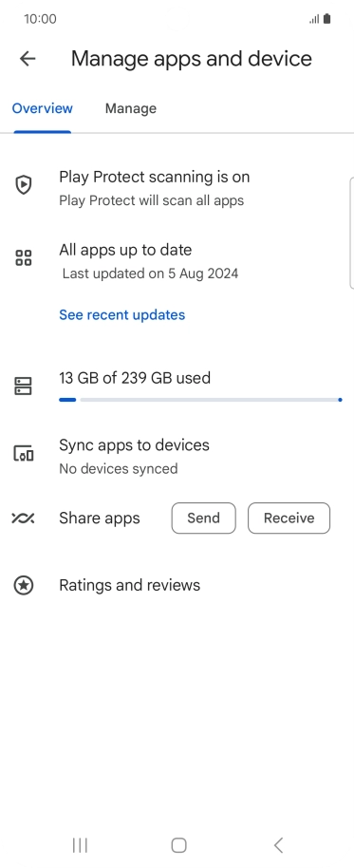Tap the Android recent apps button
The width and height of the screenshot is (354, 868).
click(81, 845)
